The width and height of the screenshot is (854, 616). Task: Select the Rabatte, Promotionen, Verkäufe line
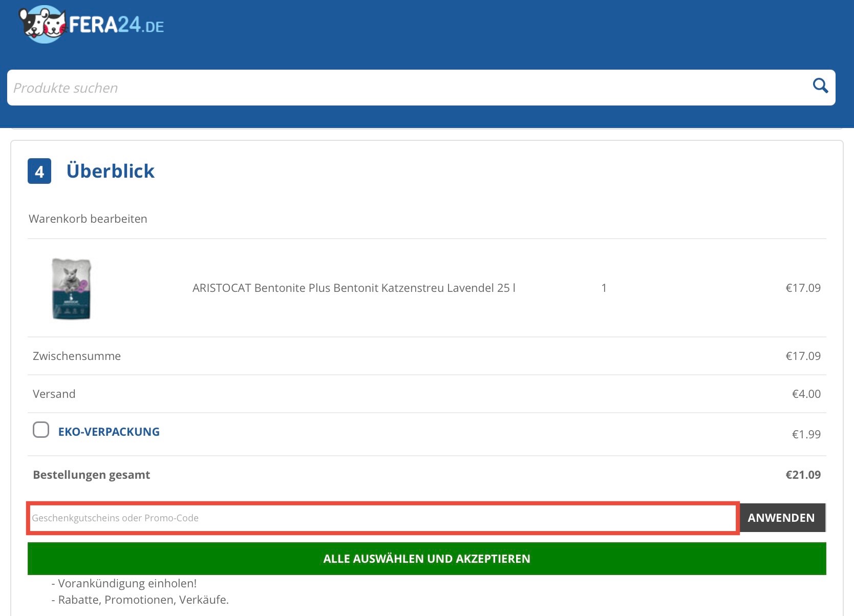(x=140, y=600)
